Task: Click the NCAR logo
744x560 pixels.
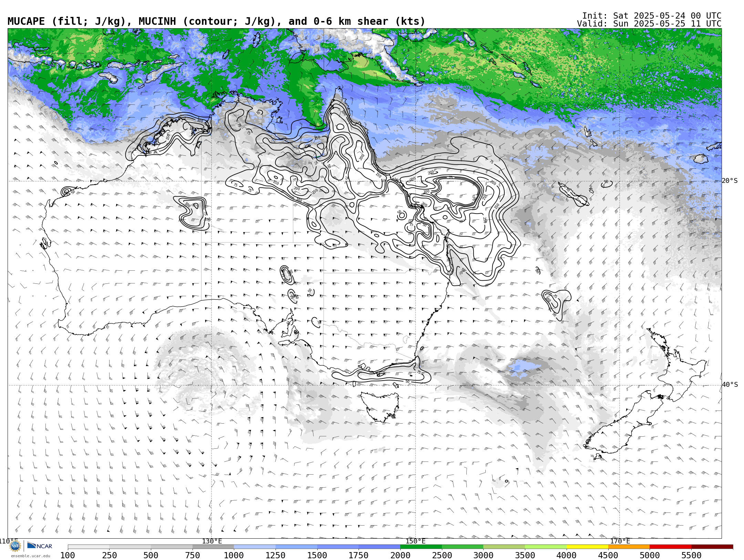Action: [40, 546]
